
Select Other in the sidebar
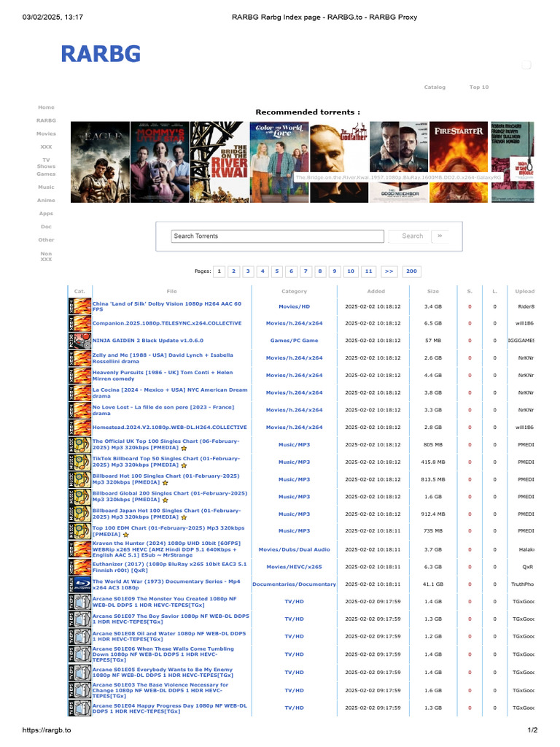tap(46, 240)
